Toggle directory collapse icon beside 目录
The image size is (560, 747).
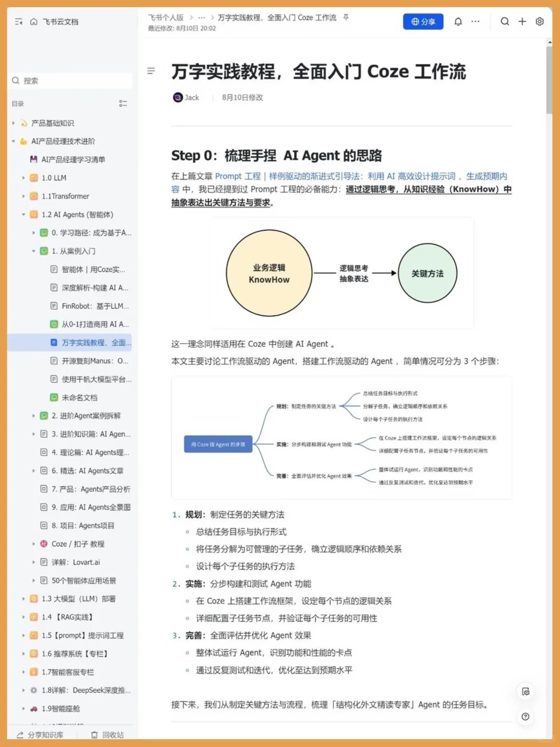[123, 104]
